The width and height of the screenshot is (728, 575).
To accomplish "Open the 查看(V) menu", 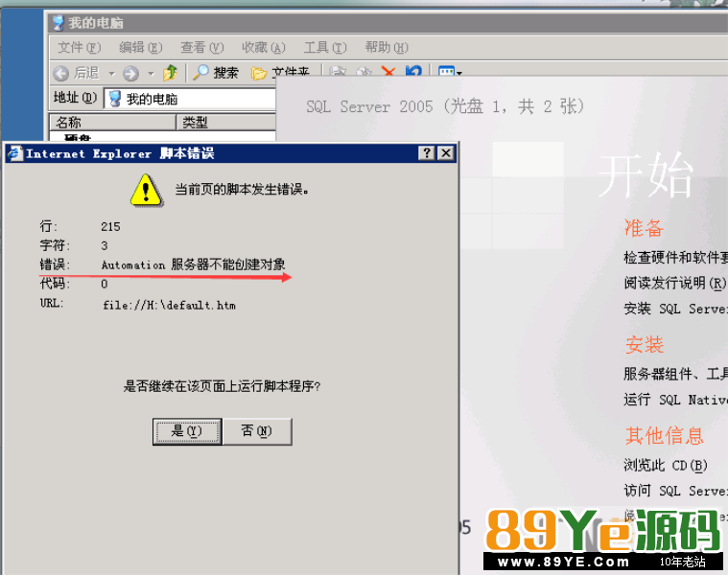I will click(202, 47).
